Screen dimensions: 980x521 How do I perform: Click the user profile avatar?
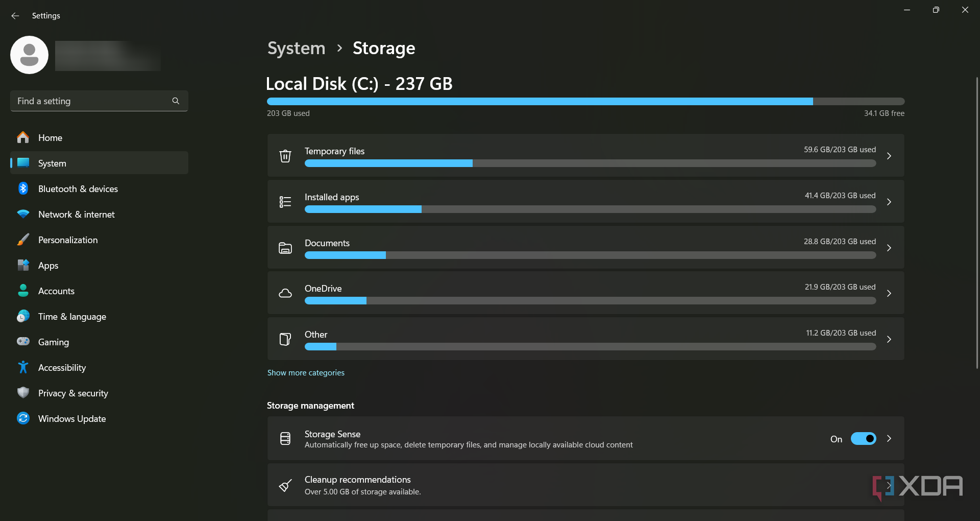pos(30,55)
